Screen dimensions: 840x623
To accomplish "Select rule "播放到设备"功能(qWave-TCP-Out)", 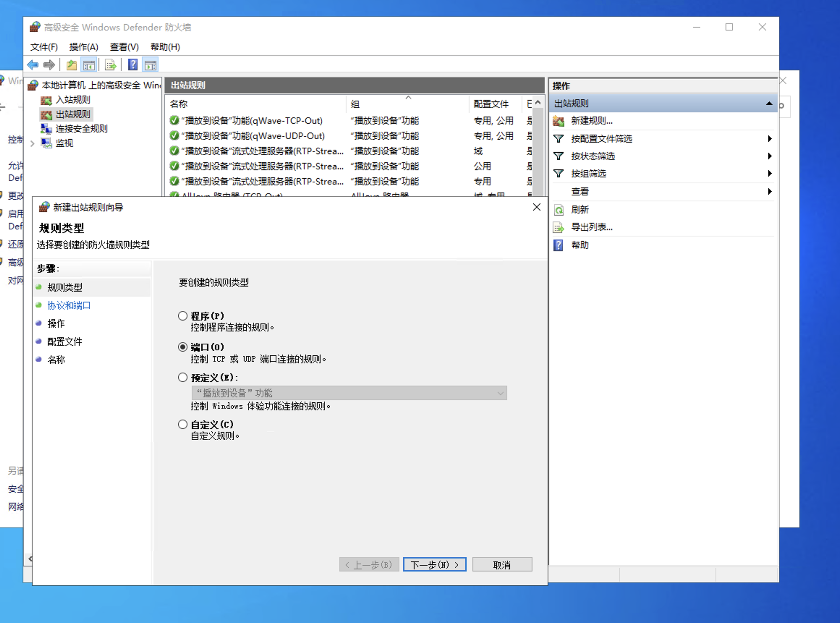I will [x=252, y=121].
